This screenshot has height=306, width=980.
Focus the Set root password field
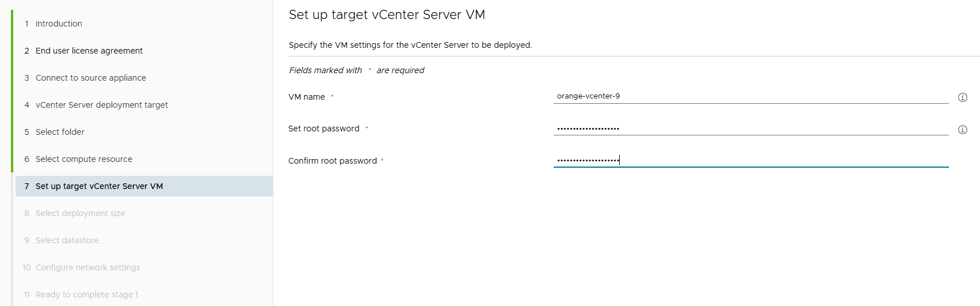(750, 129)
